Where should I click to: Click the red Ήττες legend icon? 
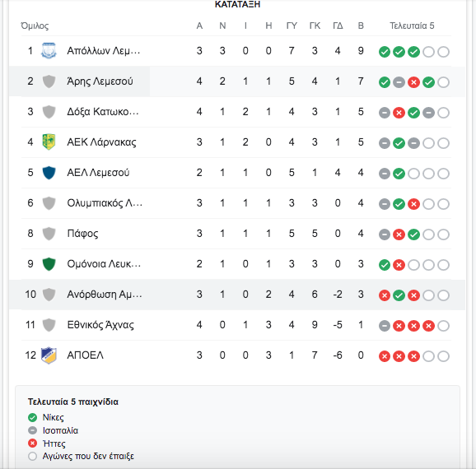(32, 443)
